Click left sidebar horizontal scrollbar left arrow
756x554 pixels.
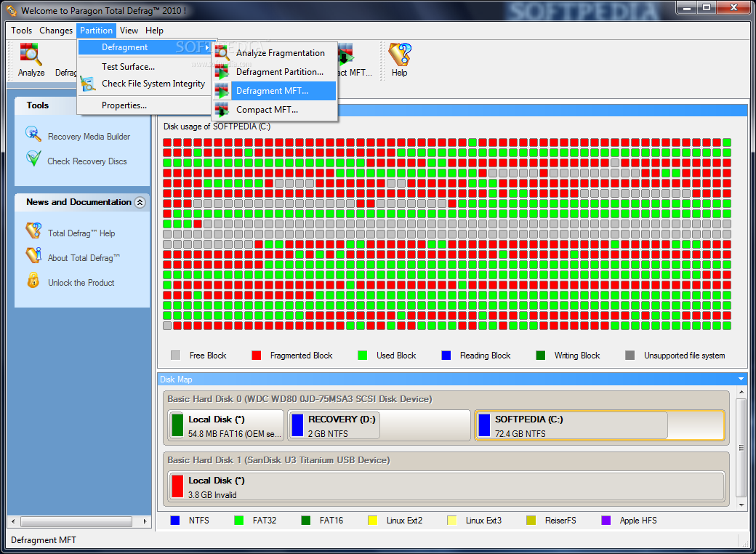click(13, 521)
